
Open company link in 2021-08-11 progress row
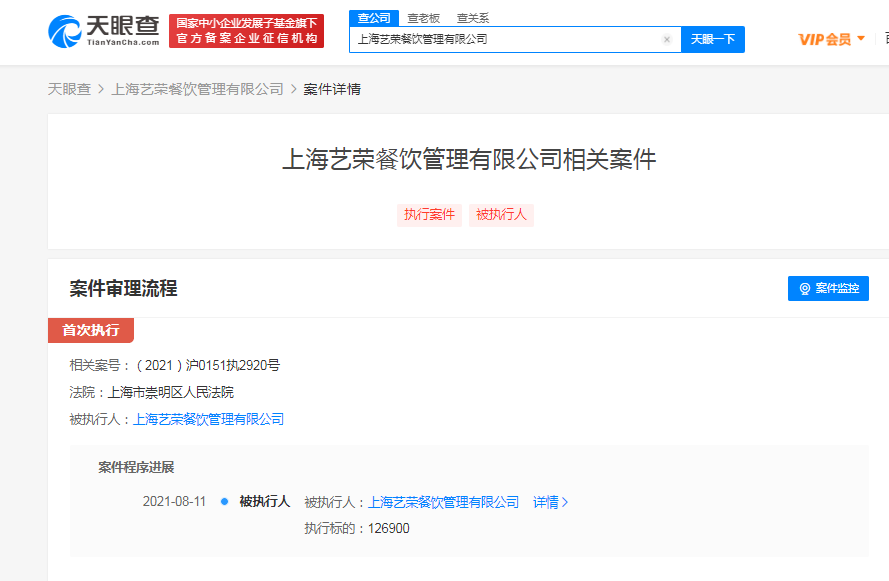(443, 502)
